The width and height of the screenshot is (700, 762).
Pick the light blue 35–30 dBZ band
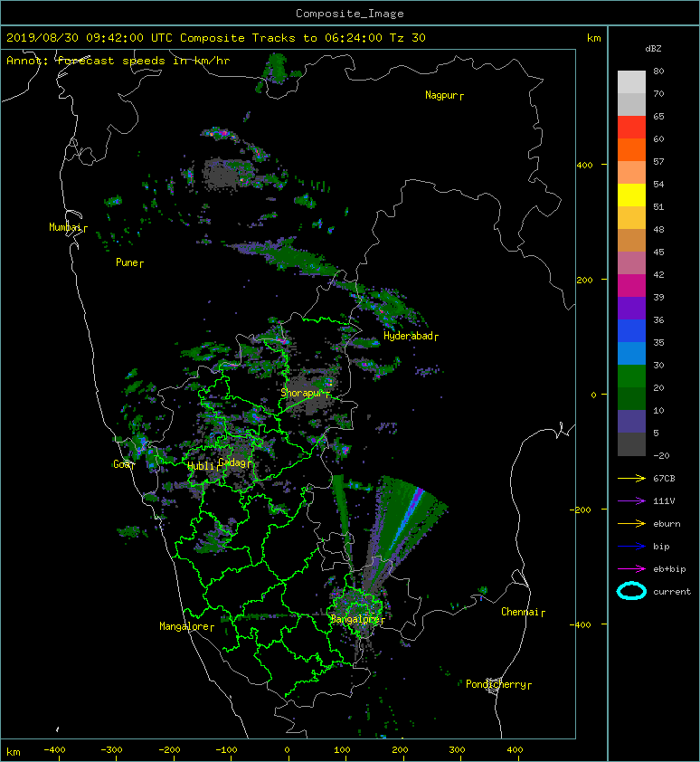point(631,354)
